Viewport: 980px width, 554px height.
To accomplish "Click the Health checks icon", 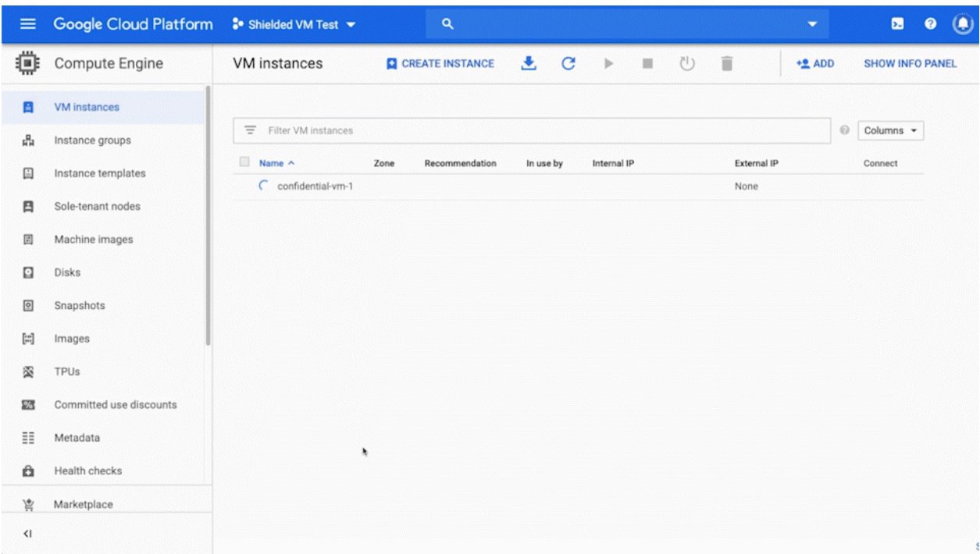I will tap(27, 471).
